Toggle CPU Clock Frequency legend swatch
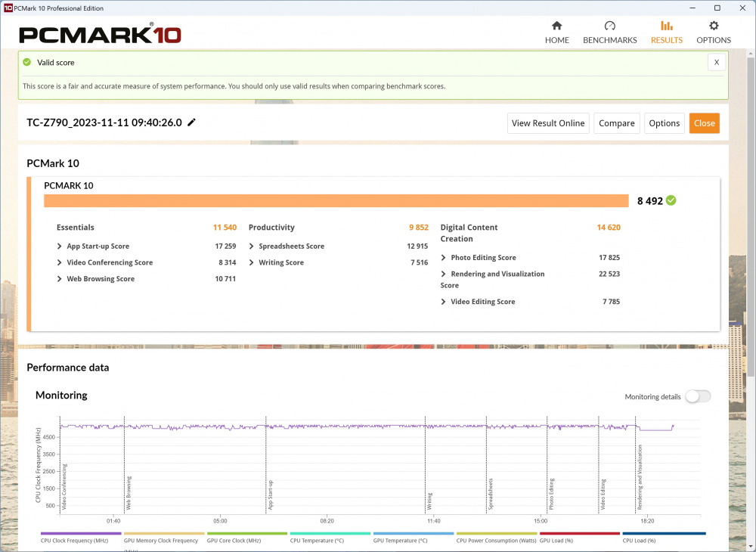The height and width of the screenshot is (552, 756). [x=81, y=533]
